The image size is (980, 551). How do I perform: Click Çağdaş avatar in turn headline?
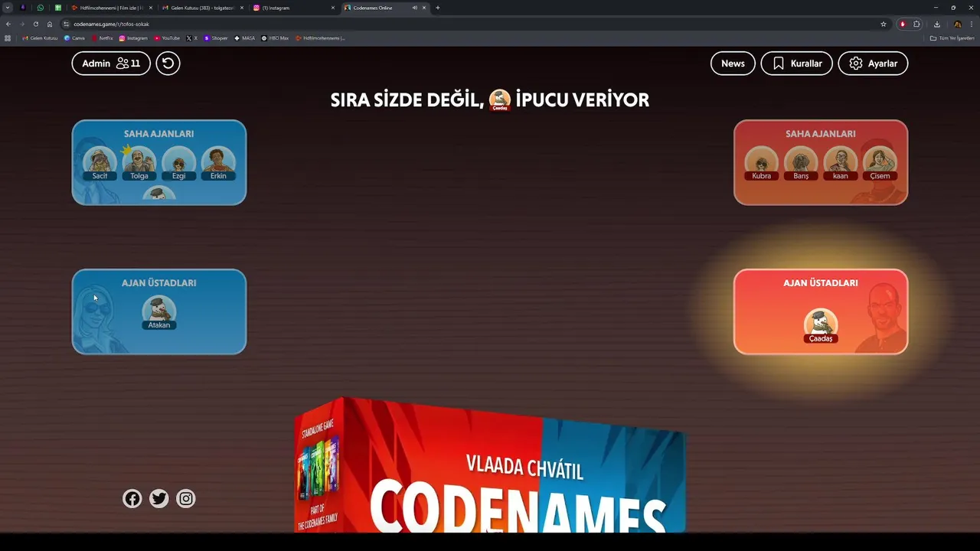point(500,99)
